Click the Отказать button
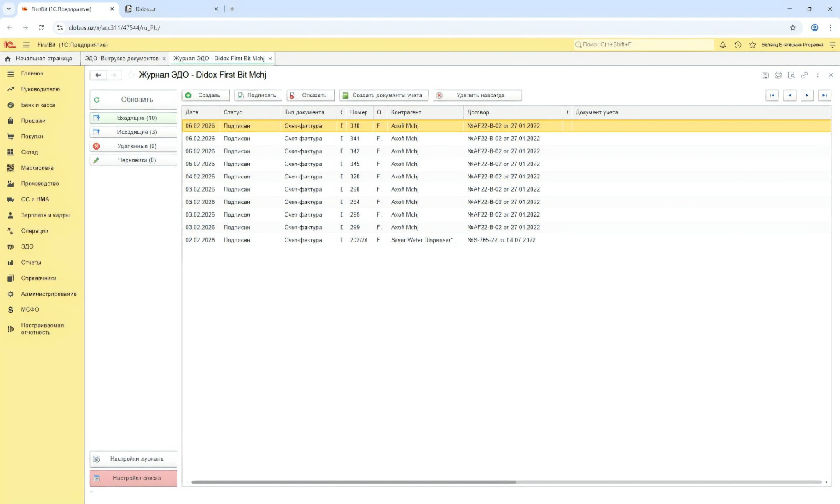This screenshot has height=504, width=840. pos(310,95)
